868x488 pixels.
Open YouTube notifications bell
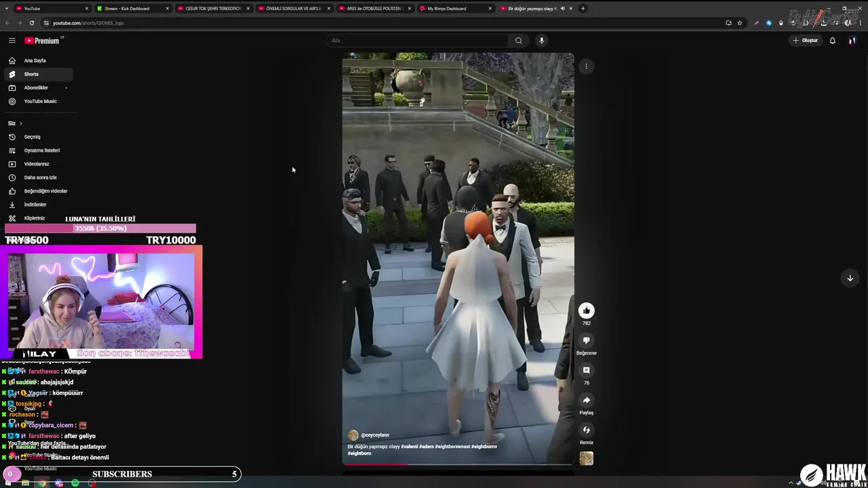(x=832, y=41)
